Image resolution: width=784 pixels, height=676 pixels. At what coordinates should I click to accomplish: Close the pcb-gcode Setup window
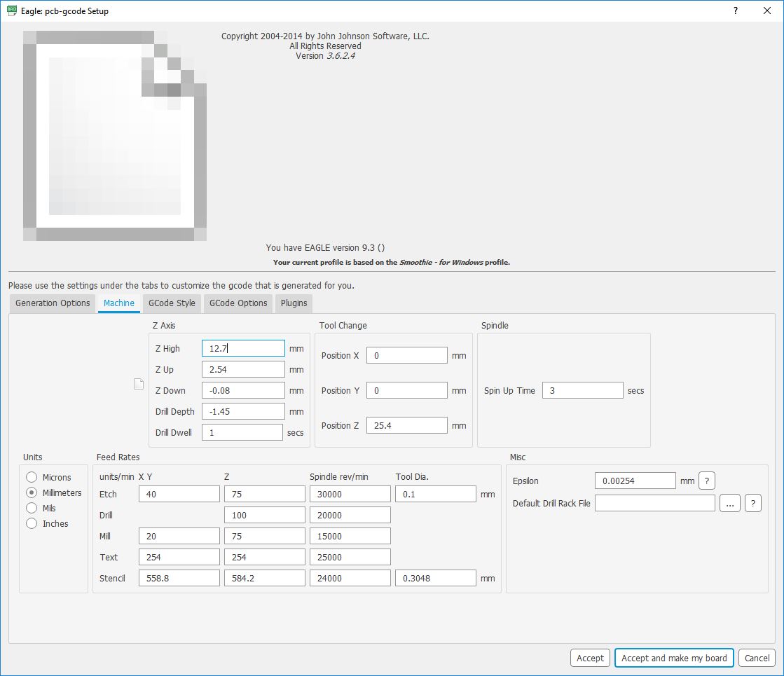pos(767,11)
